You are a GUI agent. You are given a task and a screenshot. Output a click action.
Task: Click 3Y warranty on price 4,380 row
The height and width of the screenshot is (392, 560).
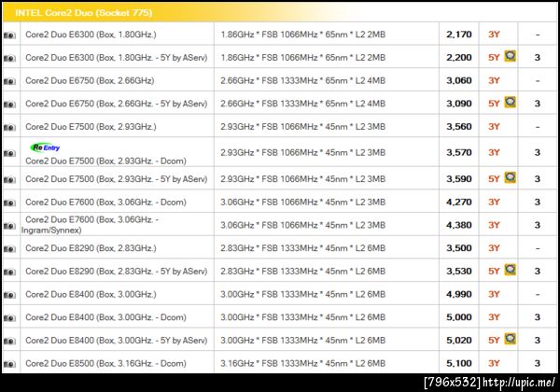tap(494, 225)
